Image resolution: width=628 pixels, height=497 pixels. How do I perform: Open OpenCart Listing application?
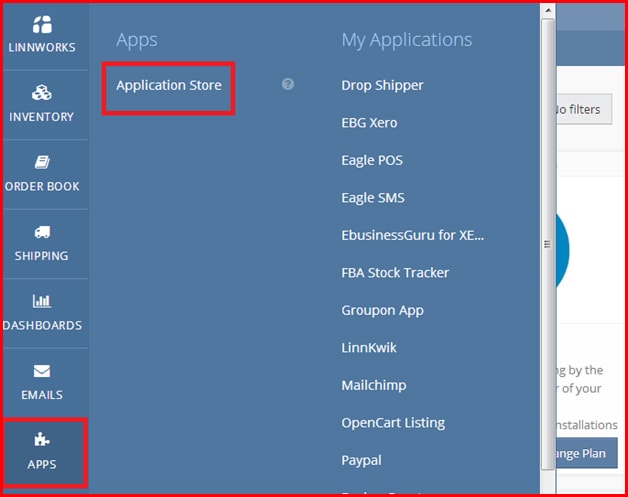point(393,423)
